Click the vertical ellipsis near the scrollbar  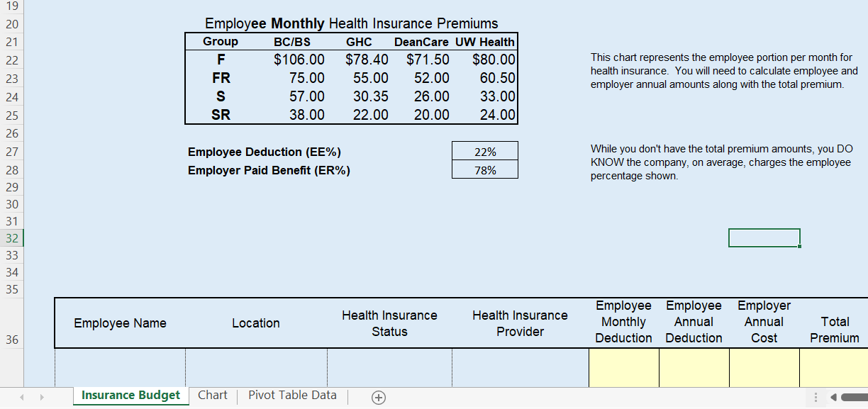tap(814, 398)
